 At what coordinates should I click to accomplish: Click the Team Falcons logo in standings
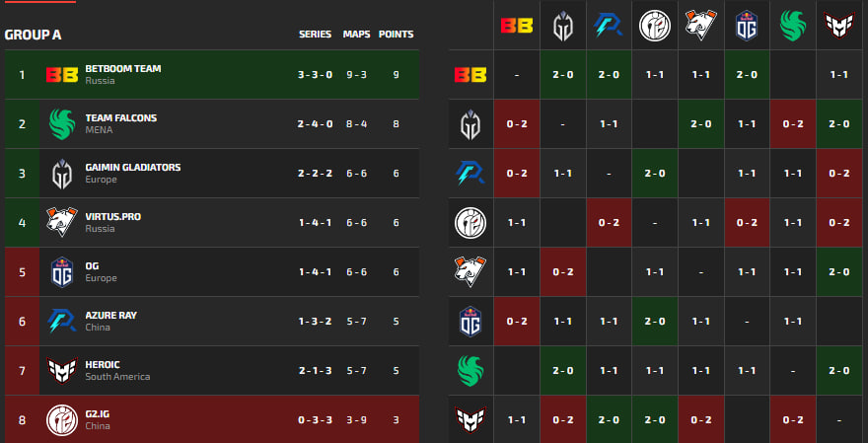point(62,124)
